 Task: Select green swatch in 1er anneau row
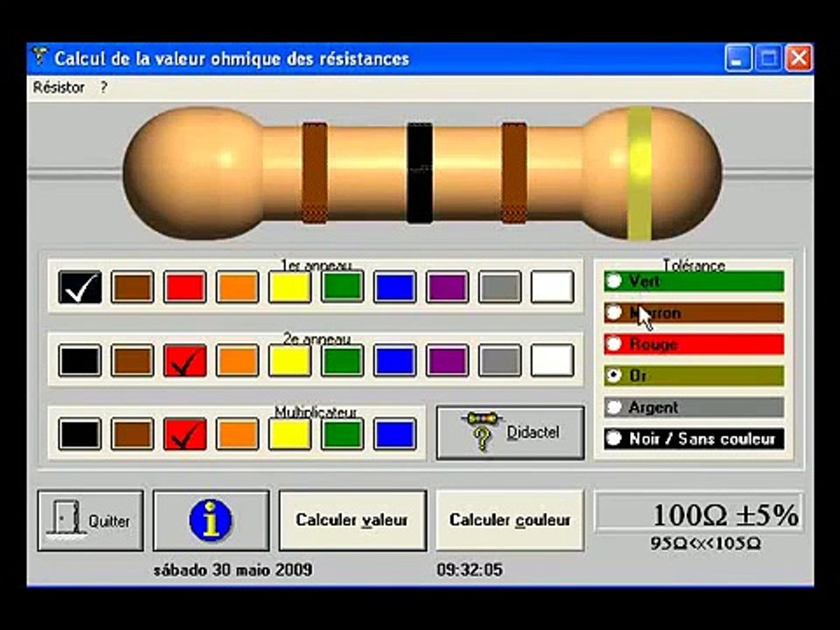342,287
